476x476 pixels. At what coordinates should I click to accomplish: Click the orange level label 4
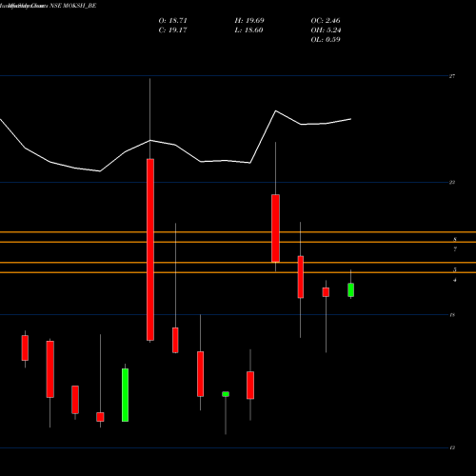[455, 280]
